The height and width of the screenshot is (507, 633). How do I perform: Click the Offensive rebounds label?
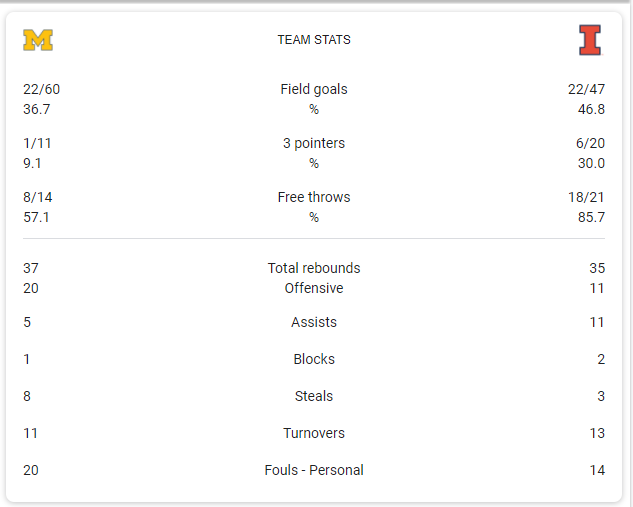coord(314,288)
